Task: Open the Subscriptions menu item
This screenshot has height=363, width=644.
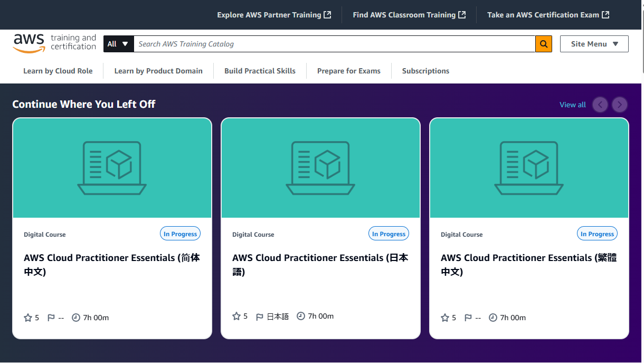Action: click(425, 71)
